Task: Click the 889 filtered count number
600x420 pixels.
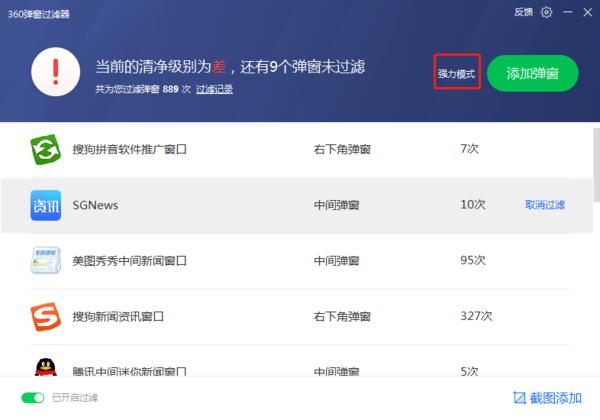Action: (171, 90)
